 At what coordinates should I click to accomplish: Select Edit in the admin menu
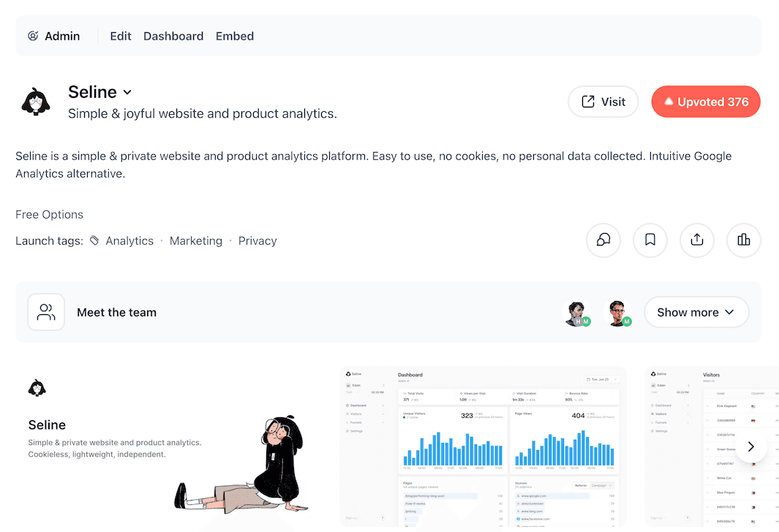pyautogui.click(x=120, y=35)
